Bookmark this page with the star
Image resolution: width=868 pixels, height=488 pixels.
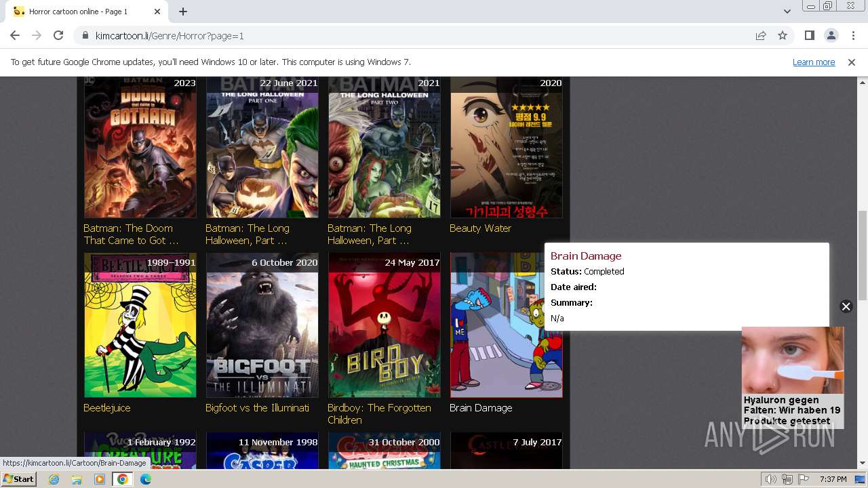[783, 36]
